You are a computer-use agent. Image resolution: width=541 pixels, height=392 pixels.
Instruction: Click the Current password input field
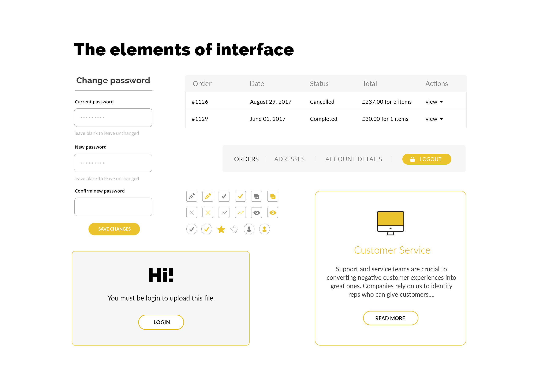tap(113, 118)
